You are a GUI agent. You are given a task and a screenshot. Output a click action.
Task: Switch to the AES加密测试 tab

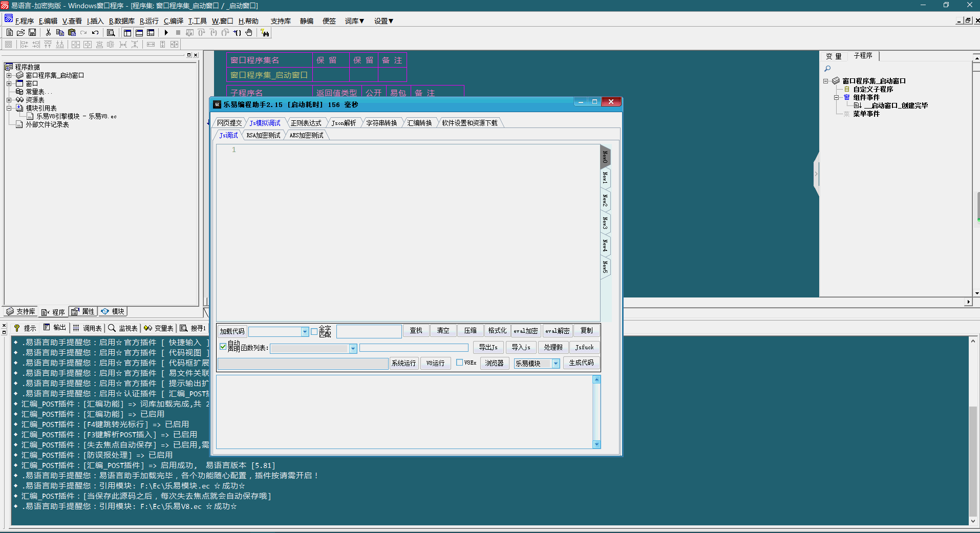(306, 135)
